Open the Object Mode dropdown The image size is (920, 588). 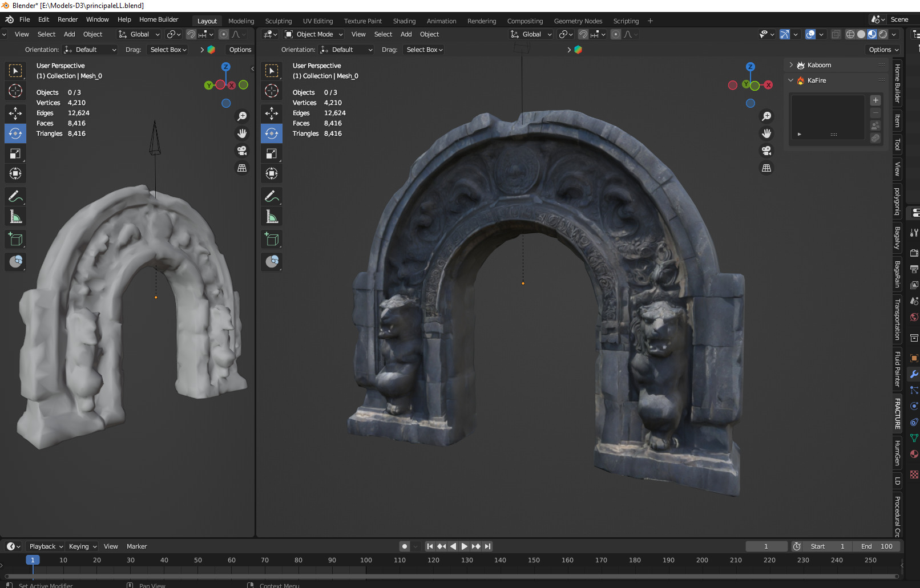[314, 34]
